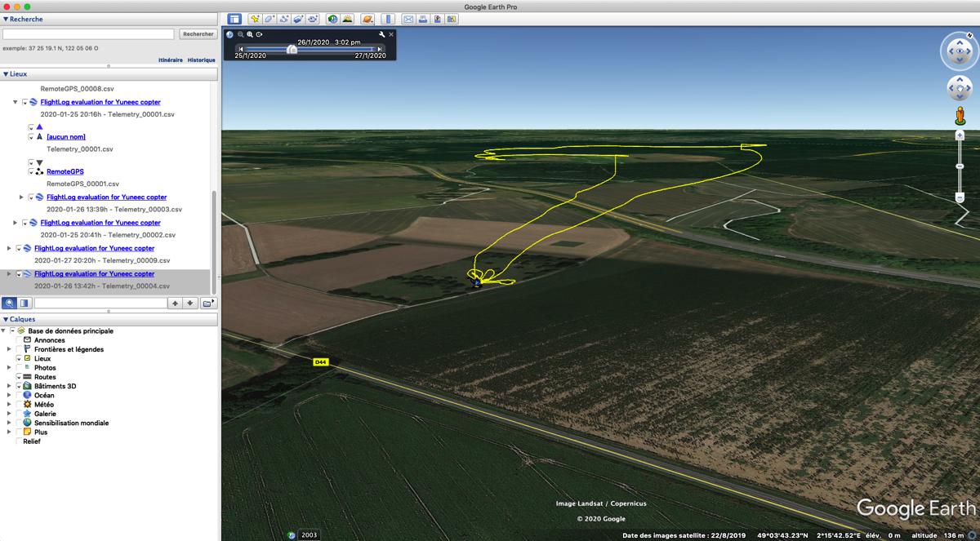Open the ruler measuring tool
980x541 pixels.
388,19
